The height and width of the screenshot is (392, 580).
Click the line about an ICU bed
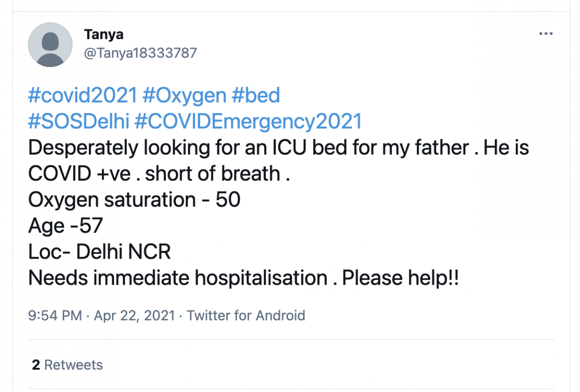click(x=278, y=148)
